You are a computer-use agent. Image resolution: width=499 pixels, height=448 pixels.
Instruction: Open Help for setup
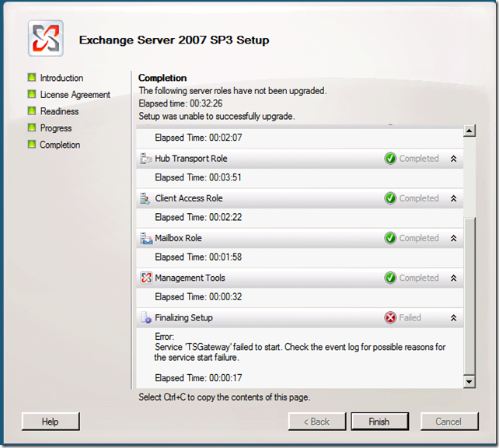click(x=51, y=422)
